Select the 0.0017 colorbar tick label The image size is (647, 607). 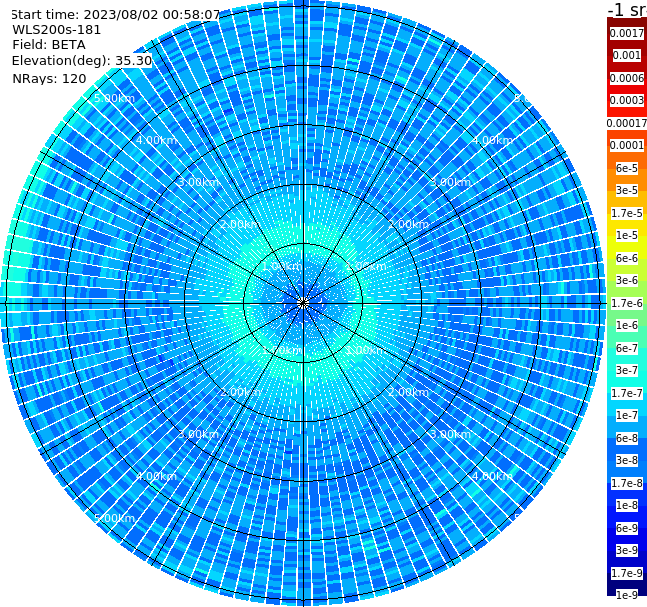click(627, 33)
